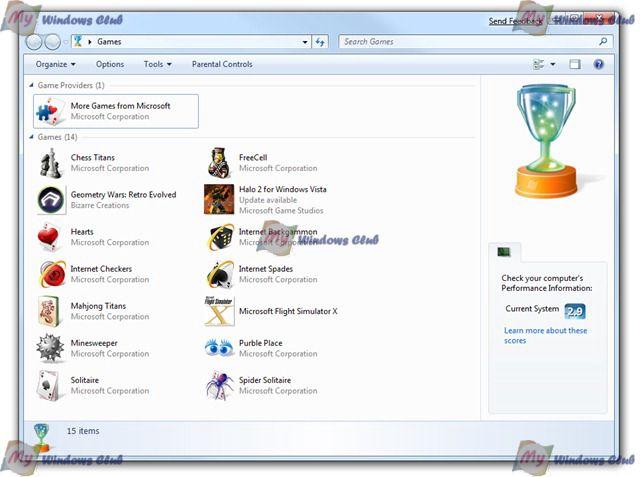This screenshot has width=640, height=477.
Task: Select the Internet Backgammon dice icon
Action: (220, 237)
